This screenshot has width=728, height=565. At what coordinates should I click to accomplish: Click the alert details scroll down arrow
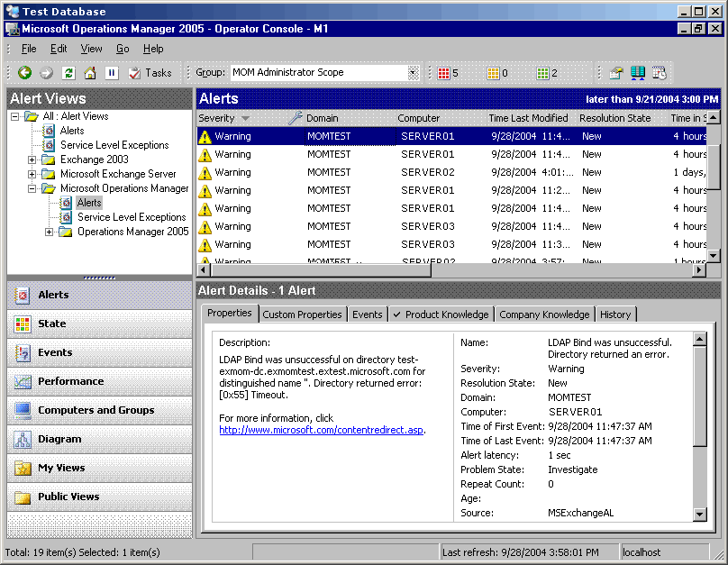click(700, 514)
